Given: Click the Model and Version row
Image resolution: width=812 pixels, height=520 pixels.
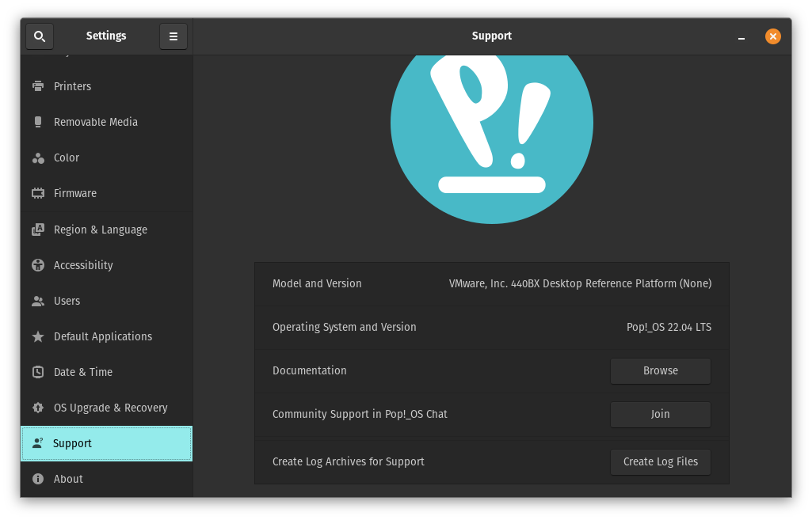Looking at the screenshot, I should tap(491, 283).
